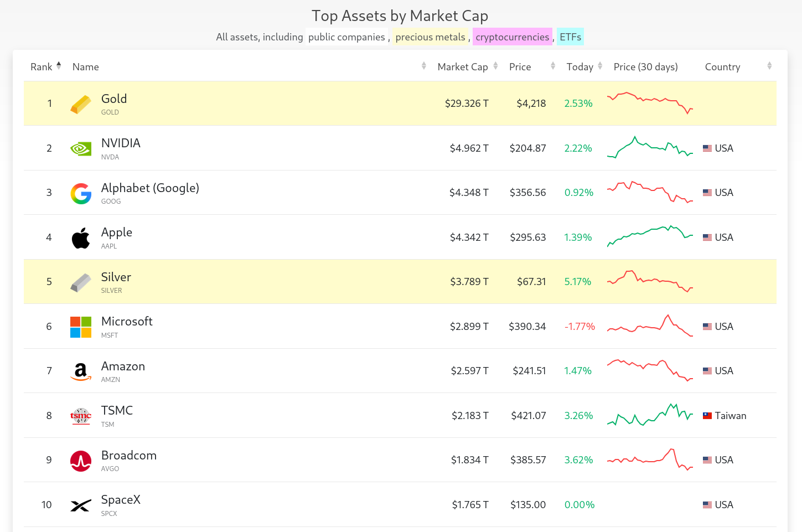The width and height of the screenshot is (802, 532).
Task: Click the Amazon logo icon
Action: pyautogui.click(x=81, y=371)
